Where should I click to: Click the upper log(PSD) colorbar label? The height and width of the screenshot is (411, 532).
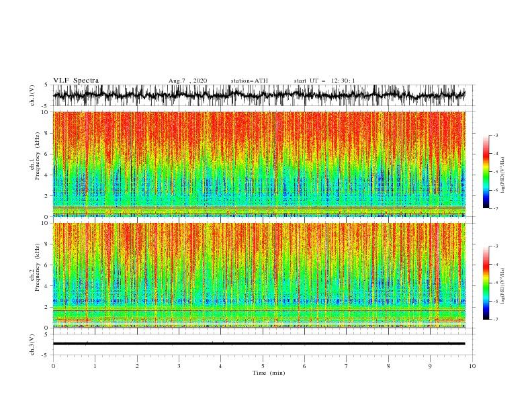pyautogui.click(x=502, y=175)
